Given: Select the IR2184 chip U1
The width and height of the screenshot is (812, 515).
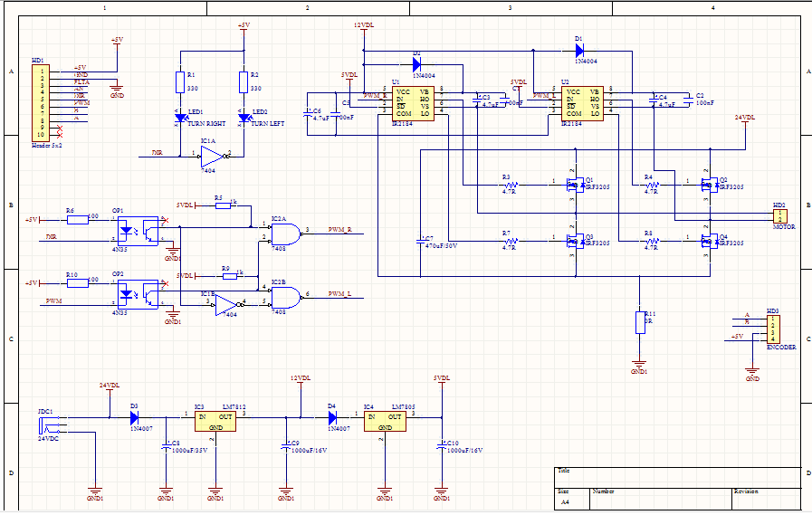Looking at the screenshot, I should tap(413, 103).
